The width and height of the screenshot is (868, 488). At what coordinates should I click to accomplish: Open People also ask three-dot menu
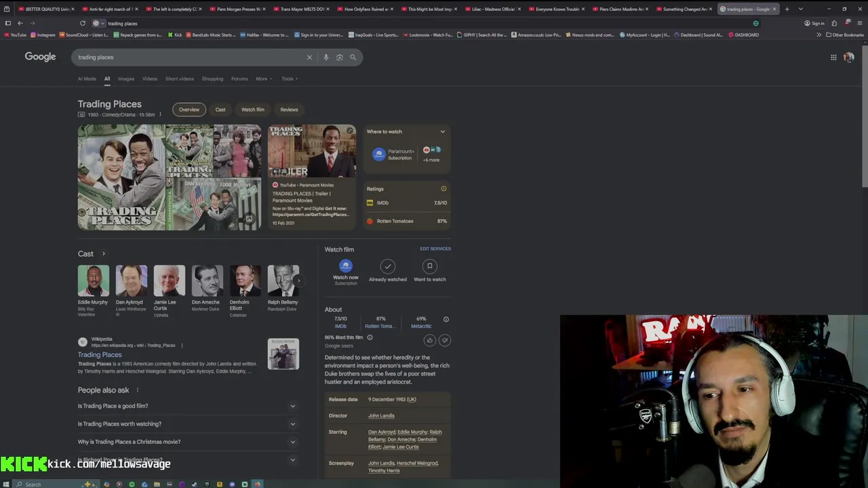(x=137, y=390)
